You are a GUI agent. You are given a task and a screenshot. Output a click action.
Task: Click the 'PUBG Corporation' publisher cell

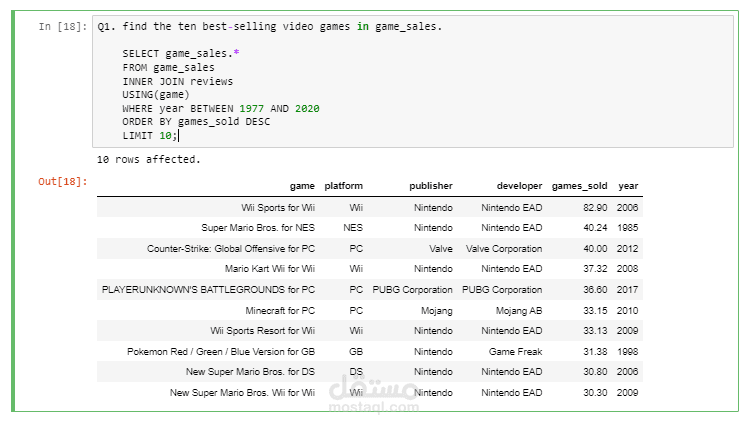coord(412,290)
